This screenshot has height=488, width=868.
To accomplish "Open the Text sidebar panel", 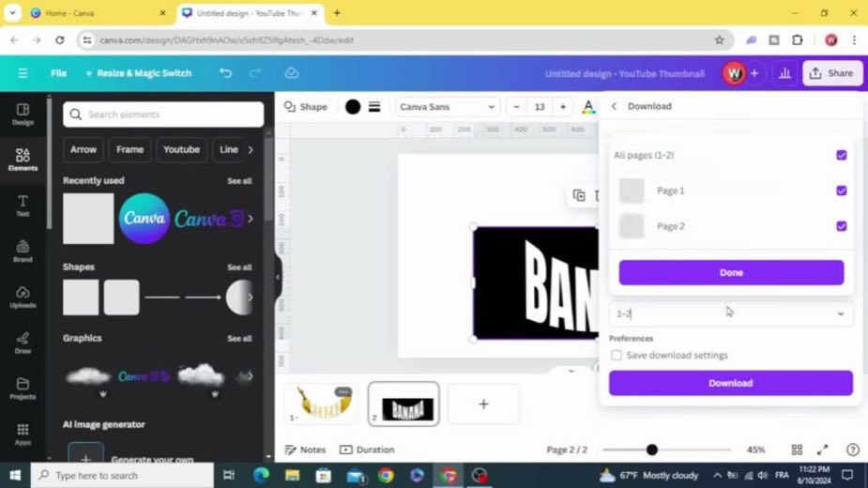I will coord(23,206).
